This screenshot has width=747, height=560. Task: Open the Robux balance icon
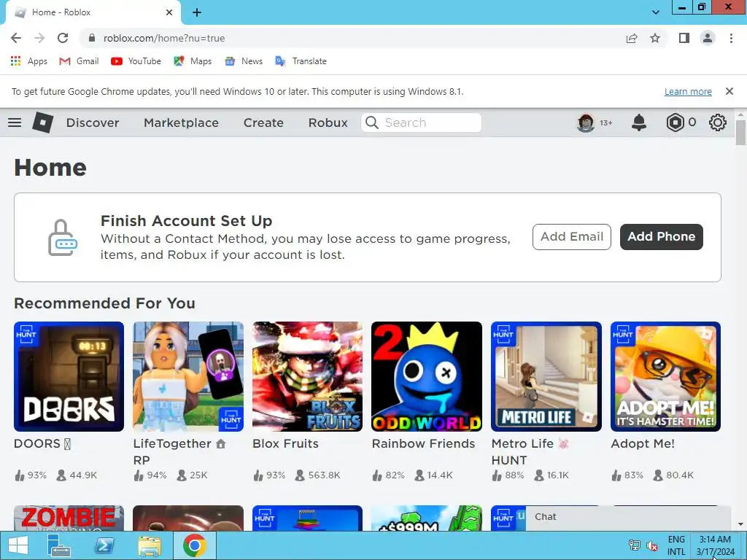pyautogui.click(x=675, y=122)
